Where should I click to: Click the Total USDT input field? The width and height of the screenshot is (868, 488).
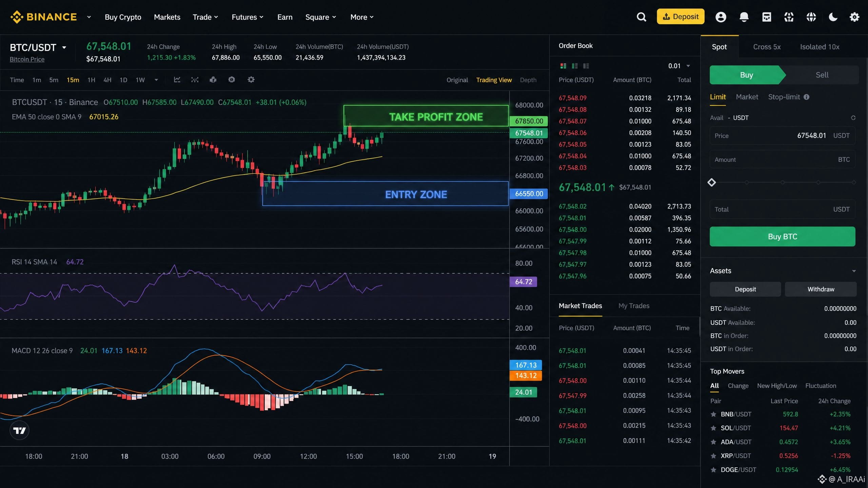click(782, 209)
